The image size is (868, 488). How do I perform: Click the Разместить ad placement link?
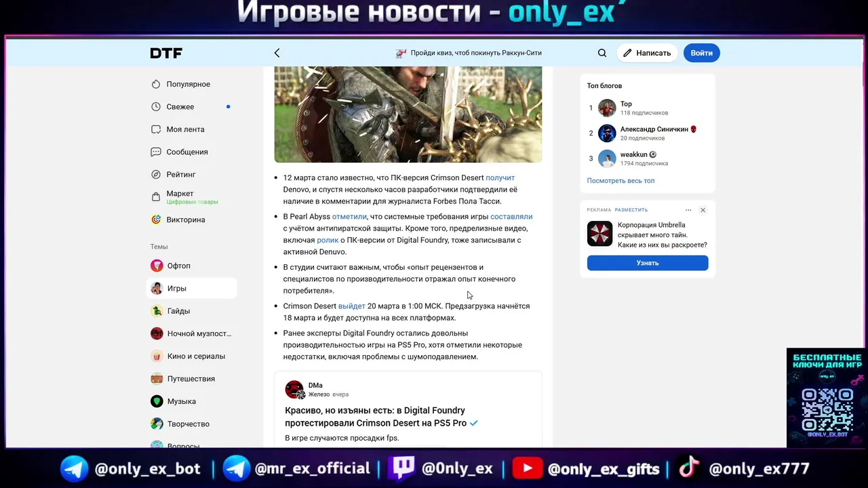click(631, 210)
